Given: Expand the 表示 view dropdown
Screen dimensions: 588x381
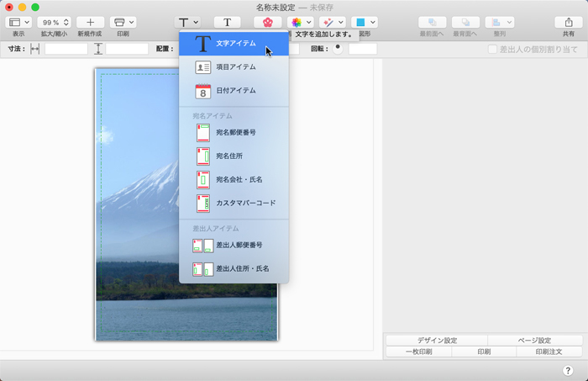Looking at the screenshot, I should coord(18,22).
